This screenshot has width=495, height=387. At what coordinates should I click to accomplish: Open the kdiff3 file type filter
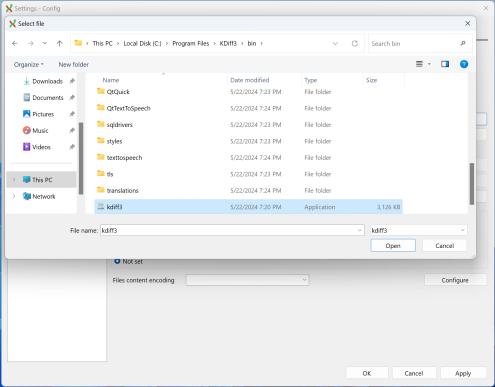pyautogui.click(x=419, y=230)
